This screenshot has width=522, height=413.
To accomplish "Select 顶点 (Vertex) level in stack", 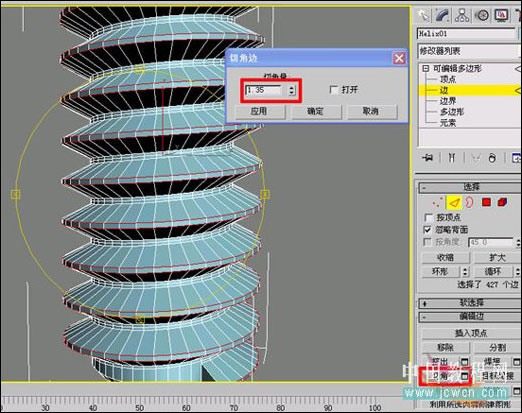I will point(448,80).
